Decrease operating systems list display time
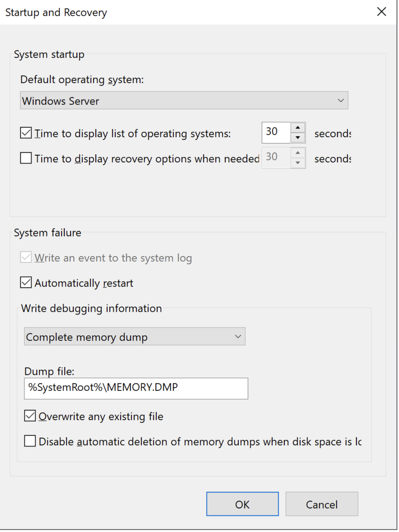This screenshot has height=532, width=399. pyautogui.click(x=298, y=138)
